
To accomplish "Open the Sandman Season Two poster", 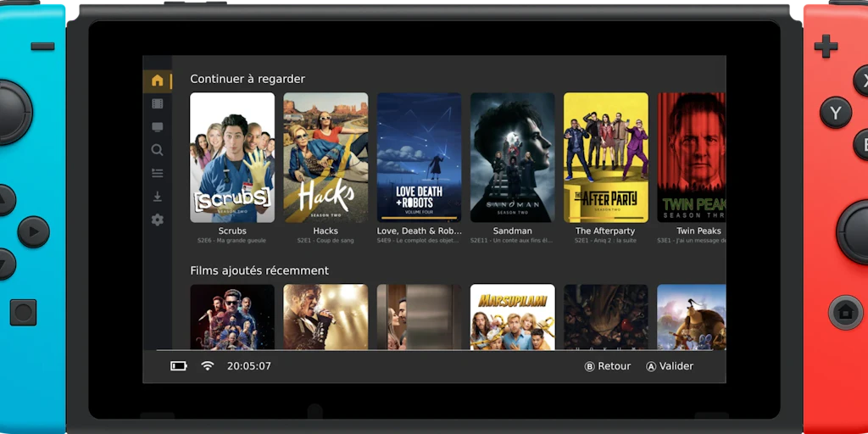I will coord(513,157).
